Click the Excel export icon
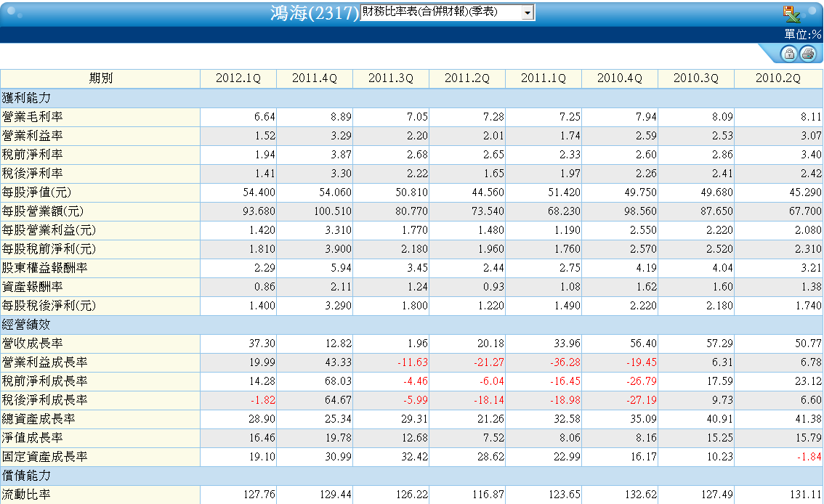Viewport: 824px width, 504px height. (x=791, y=15)
